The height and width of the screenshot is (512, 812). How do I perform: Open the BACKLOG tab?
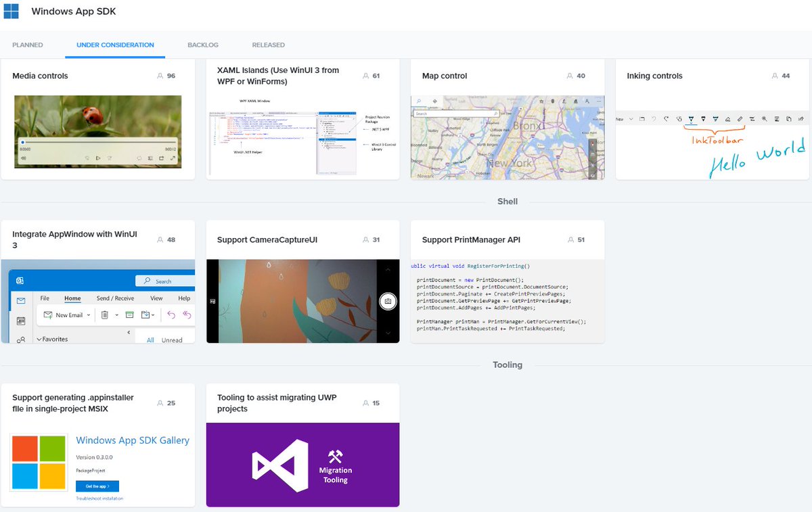[x=203, y=45]
